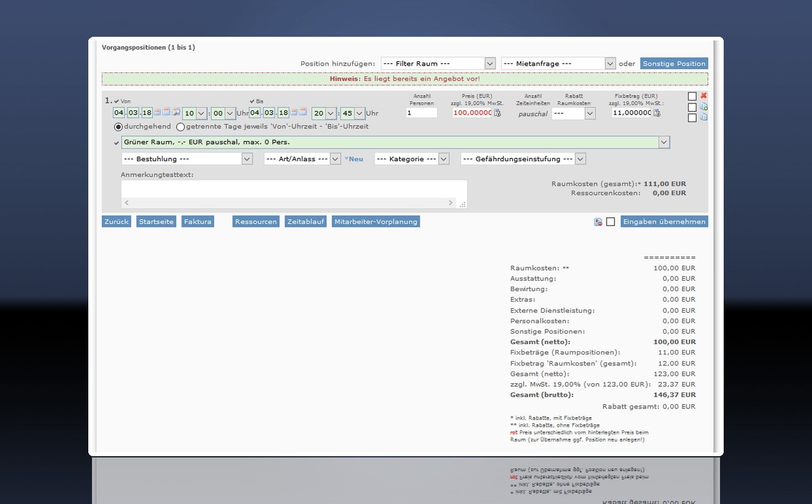
Task: Delete position with red X icon
Action: (x=703, y=96)
